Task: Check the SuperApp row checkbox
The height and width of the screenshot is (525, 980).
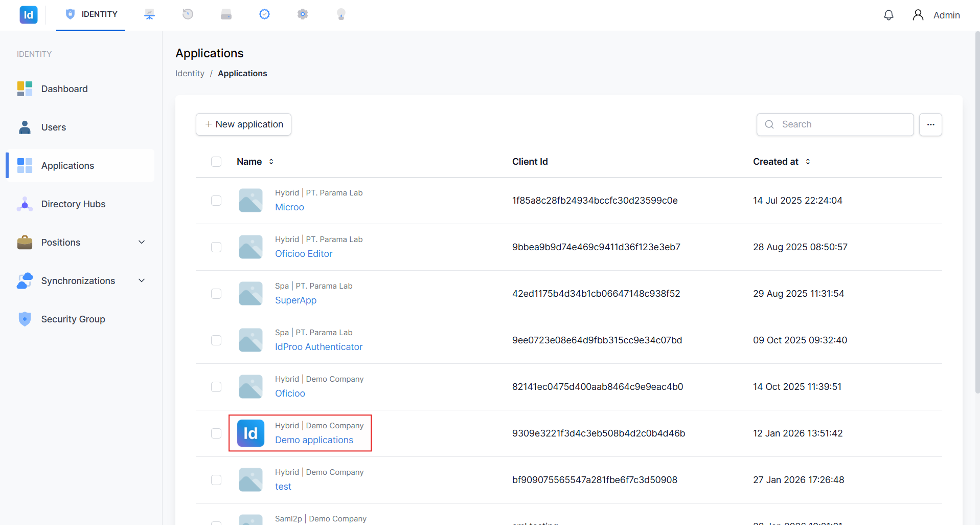Action: pyautogui.click(x=216, y=294)
